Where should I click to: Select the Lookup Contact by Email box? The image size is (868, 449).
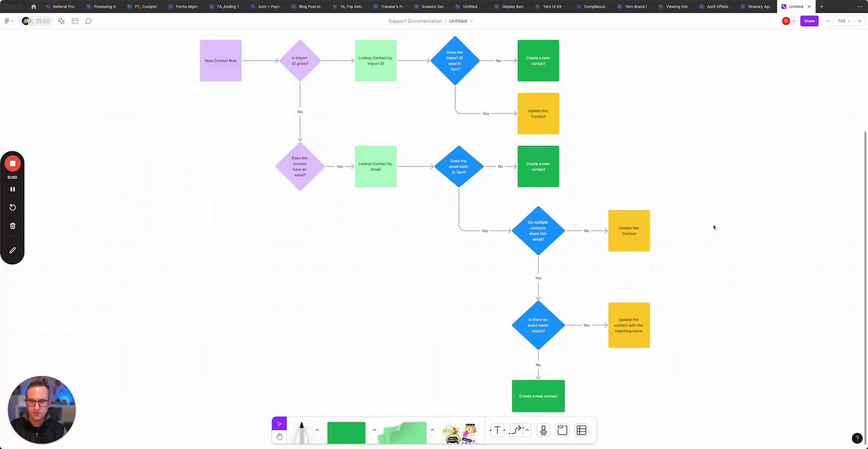click(x=375, y=167)
